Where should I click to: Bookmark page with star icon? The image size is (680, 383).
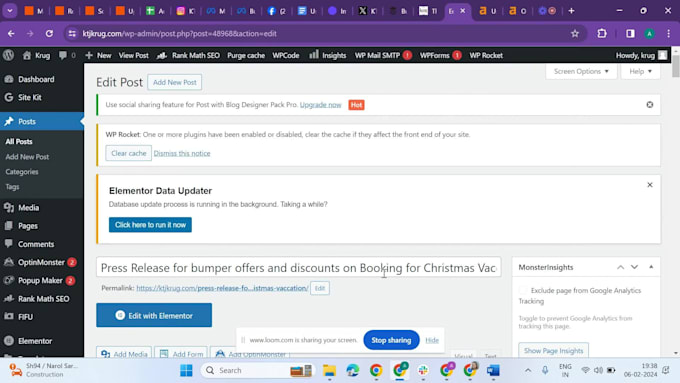(x=575, y=33)
